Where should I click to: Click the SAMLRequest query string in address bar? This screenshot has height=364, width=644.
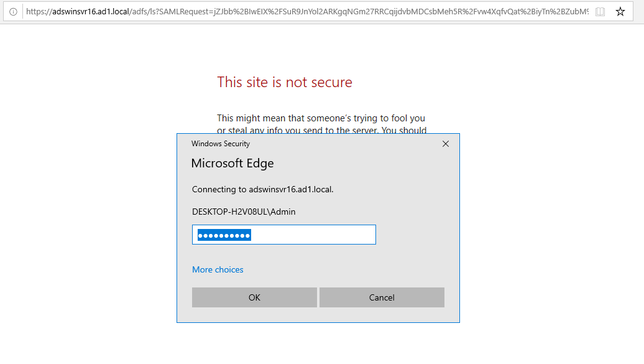click(359, 12)
